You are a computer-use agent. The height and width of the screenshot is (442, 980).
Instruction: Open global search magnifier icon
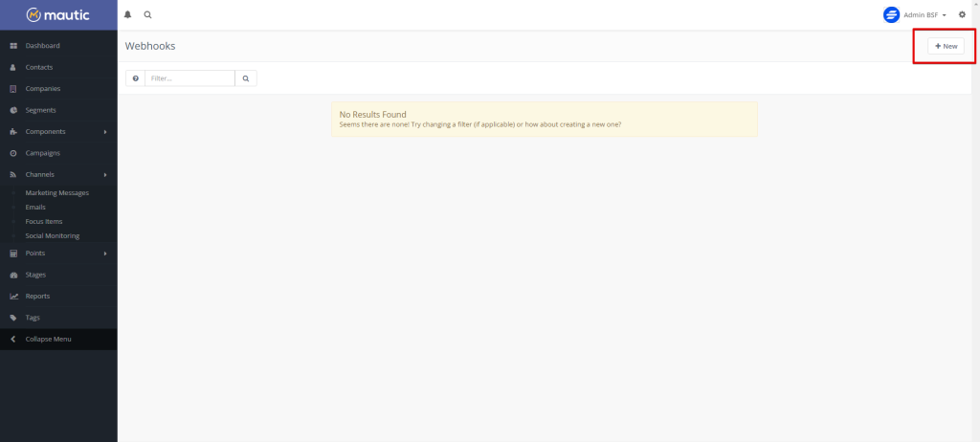147,15
